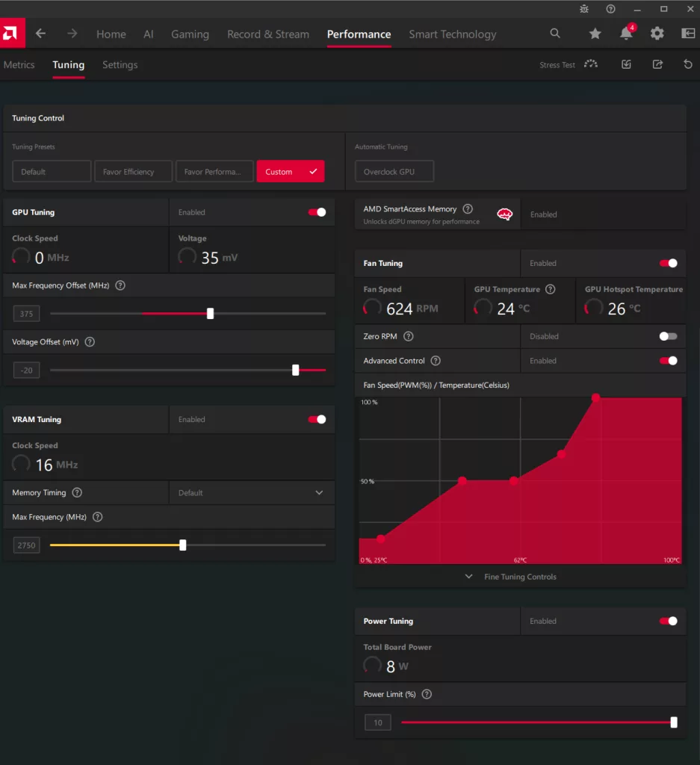The height and width of the screenshot is (765, 700).
Task: Go back with the left arrow
Action: point(40,34)
